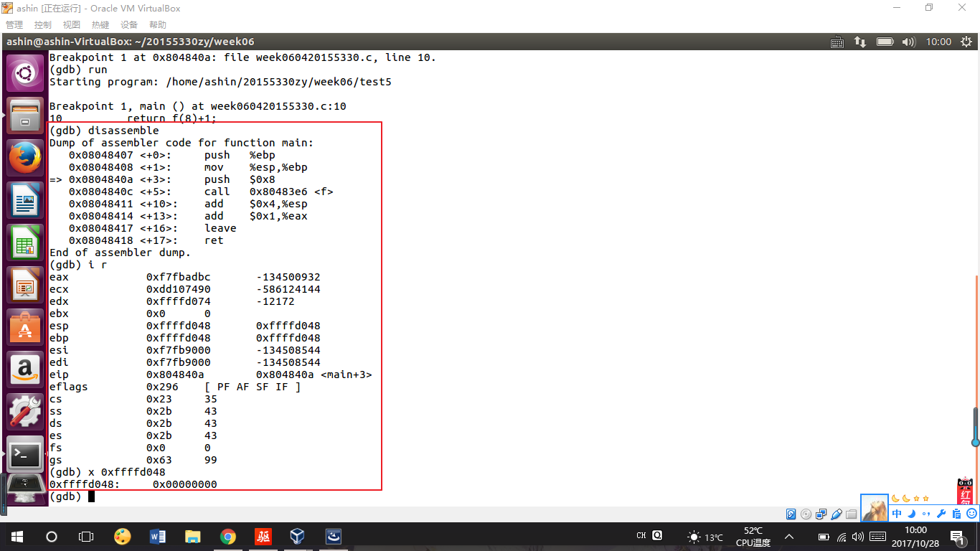The width and height of the screenshot is (980, 551).
Task: Open the sound volume indicator in Ubuntu panel
Action: pyautogui.click(x=909, y=42)
